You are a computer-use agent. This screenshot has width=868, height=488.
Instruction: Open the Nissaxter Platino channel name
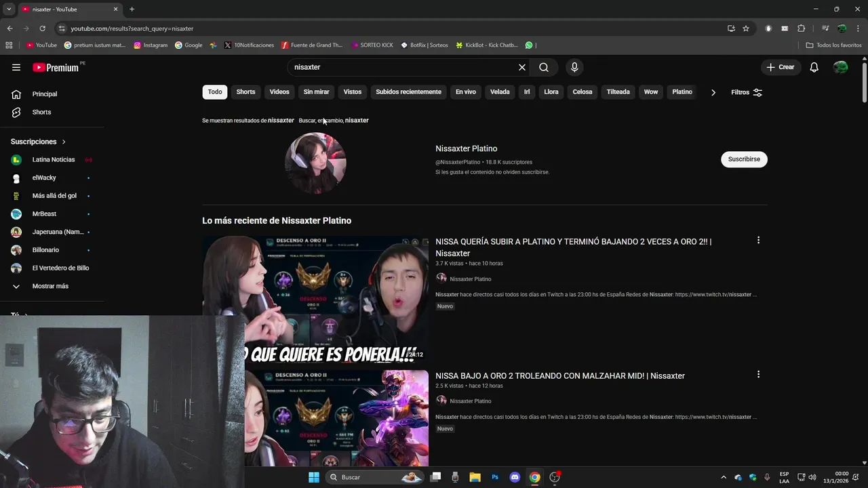pyautogui.click(x=466, y=148)
